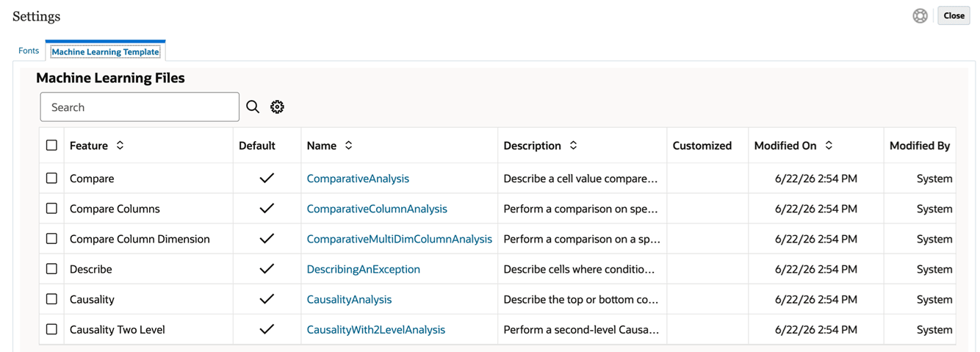Screen dimensions: 980x352
Task: Sort by Modified On column arrows
Action: click(829, 146)
